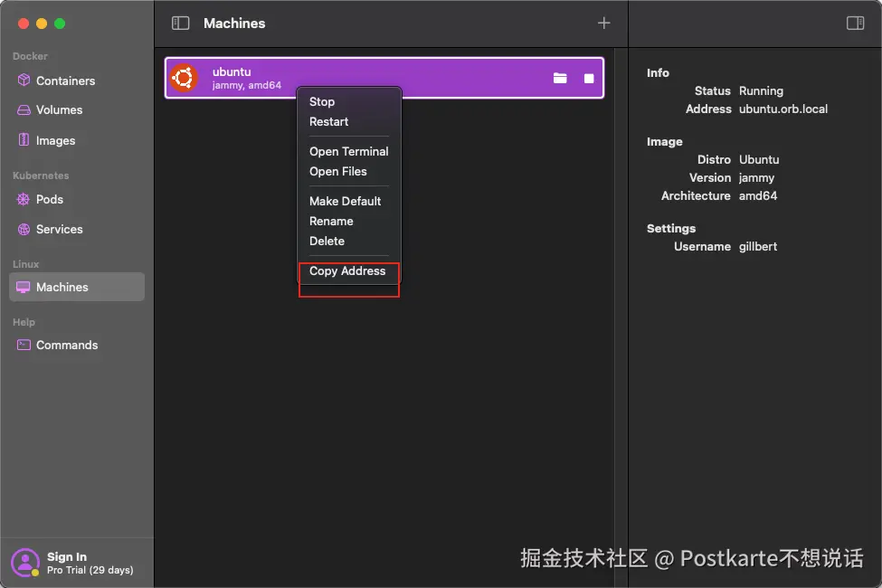The height and width of the screenshot is (588, 882).
Task: Click the ubuntu machine name text
Action: [x=232, y=72]
